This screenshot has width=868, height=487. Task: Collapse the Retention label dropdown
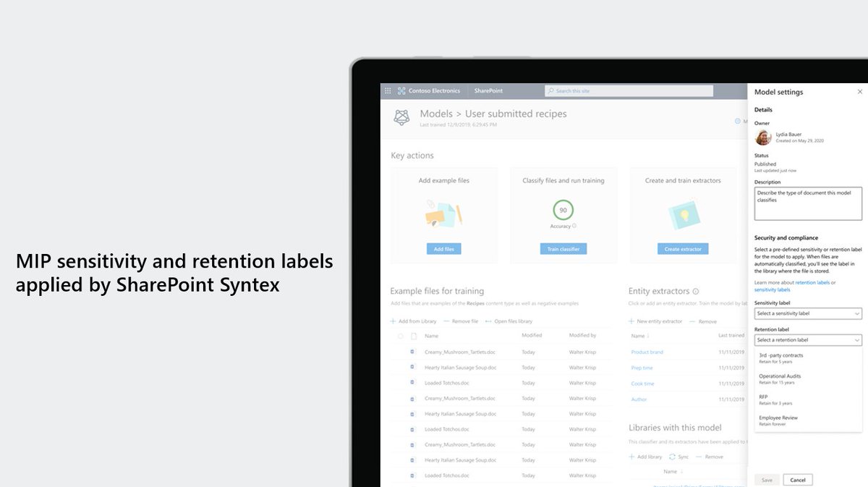point(808,339)
